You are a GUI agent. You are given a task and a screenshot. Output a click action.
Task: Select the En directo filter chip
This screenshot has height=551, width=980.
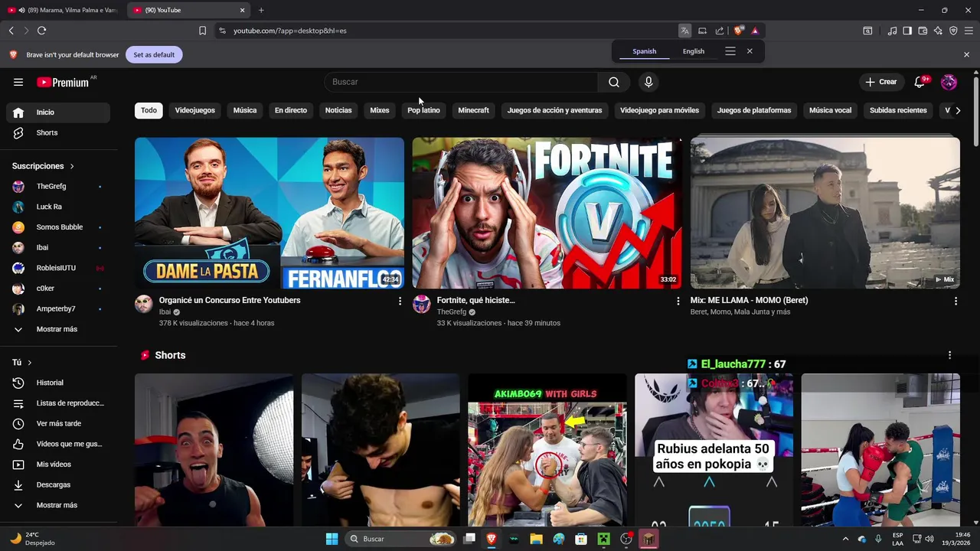(x=291, y=110)
